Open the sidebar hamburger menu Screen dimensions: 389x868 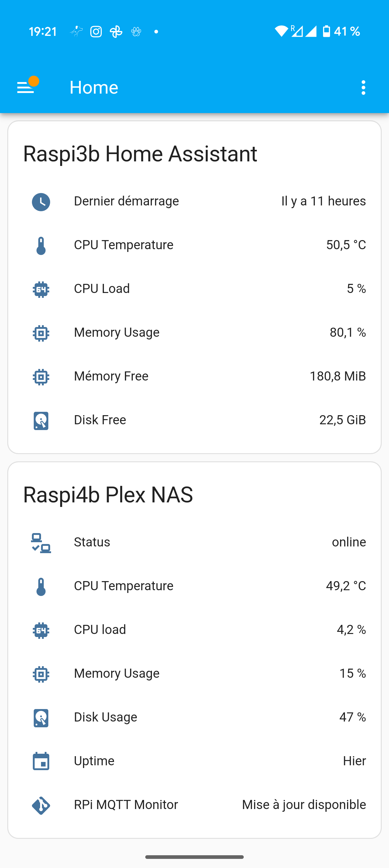pos(26,88)
